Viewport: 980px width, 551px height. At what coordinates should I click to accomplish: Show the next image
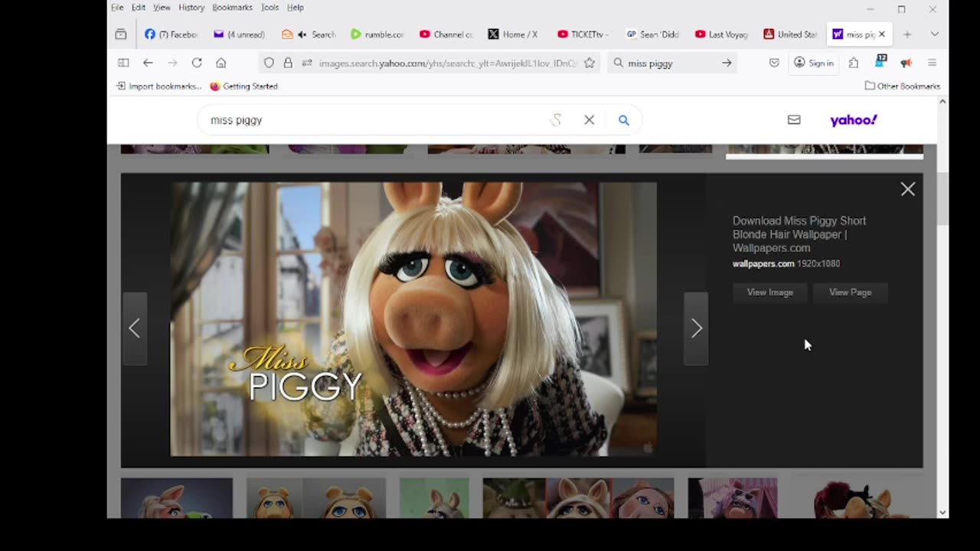pos(696,328)
